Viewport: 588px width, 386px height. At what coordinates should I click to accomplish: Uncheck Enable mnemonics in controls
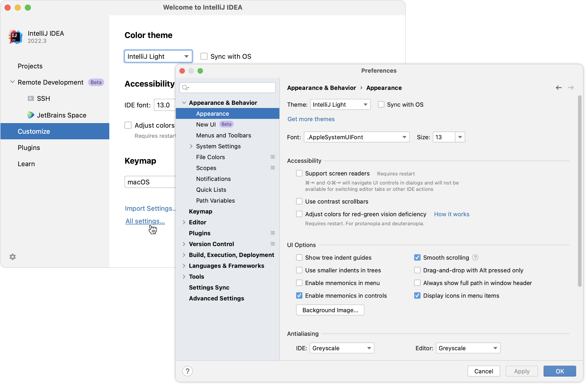tap(299, 296)
